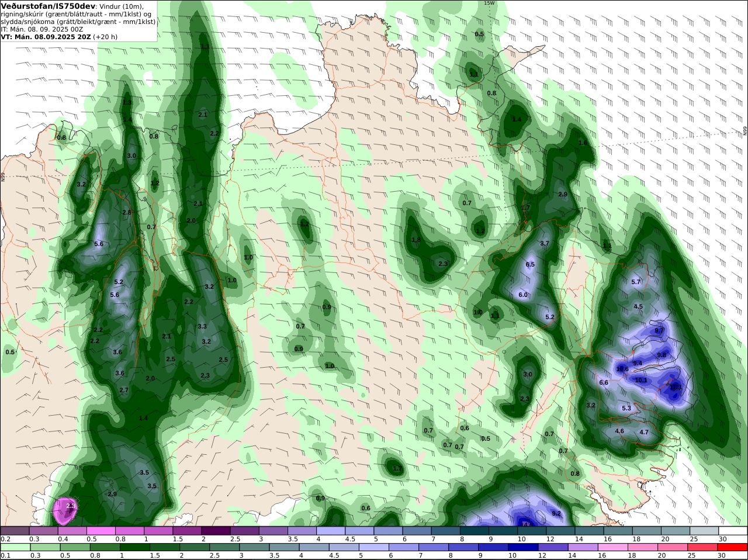Click the 5.7 precipitation value
Screen dimensions: 748x560
coord(636,282)
